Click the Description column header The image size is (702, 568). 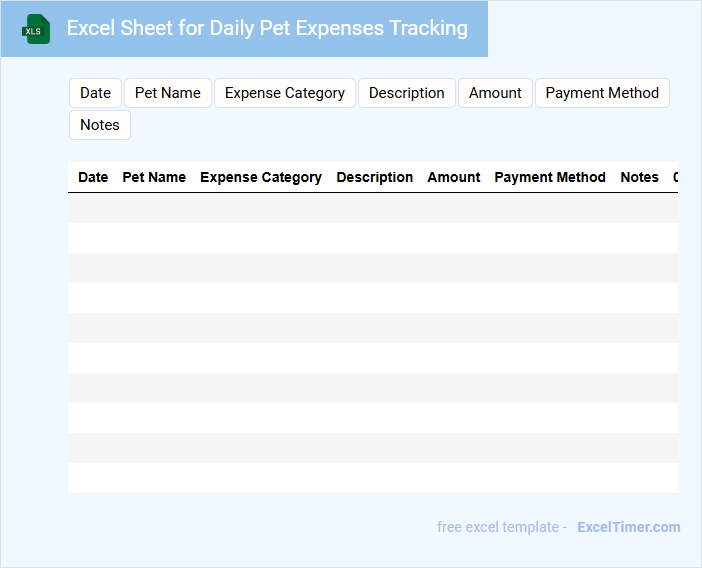tap(375, 177)
